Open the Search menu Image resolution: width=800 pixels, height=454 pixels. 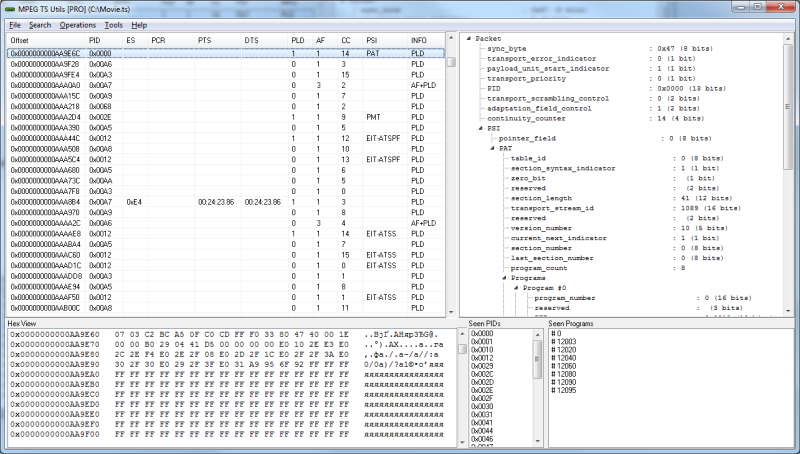coord(40,25)
